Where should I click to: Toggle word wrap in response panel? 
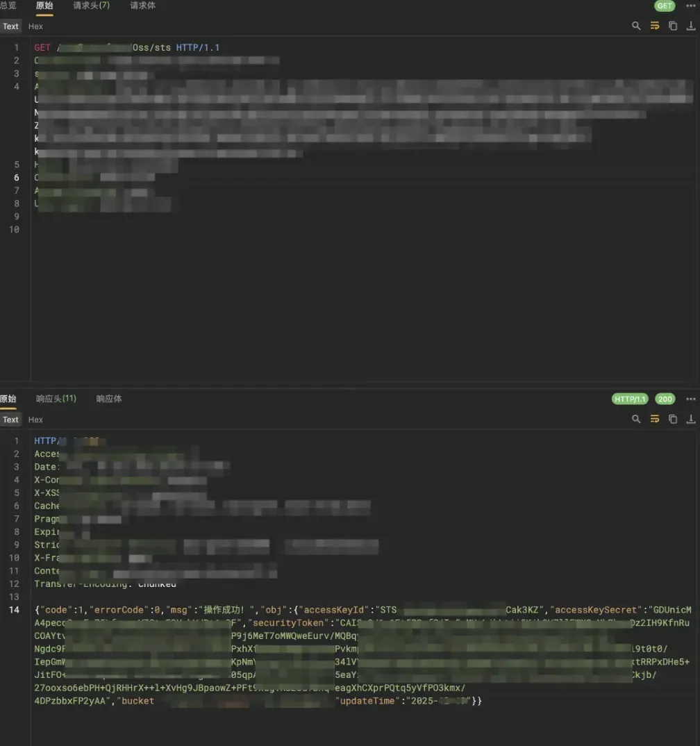655,419
